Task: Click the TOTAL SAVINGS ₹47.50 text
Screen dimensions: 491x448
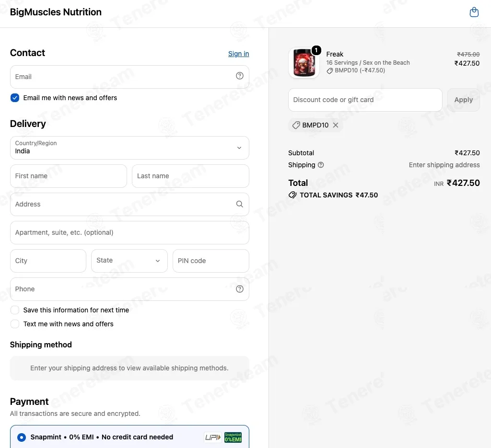Action: pos(339,195)
